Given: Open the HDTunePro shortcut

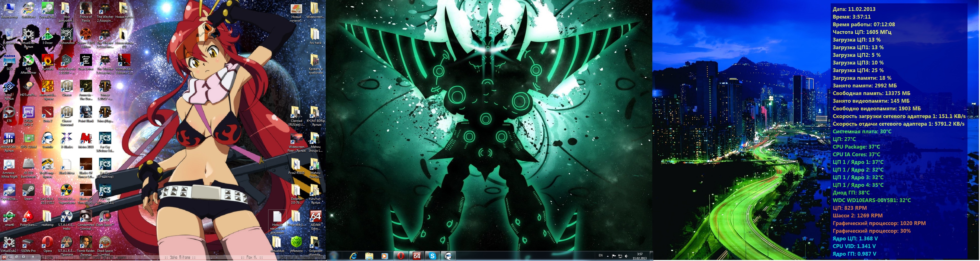Looking at the screenshot, I should pos(29,88).
